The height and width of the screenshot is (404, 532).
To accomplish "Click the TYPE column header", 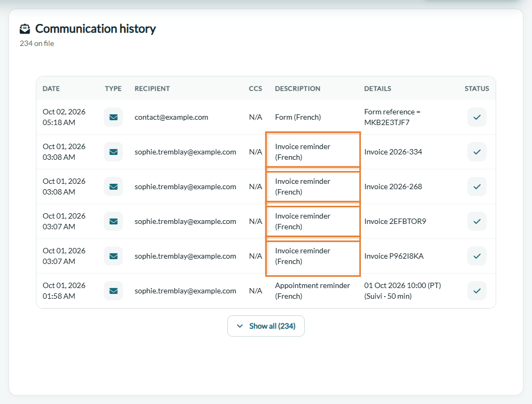I will 113,89.
